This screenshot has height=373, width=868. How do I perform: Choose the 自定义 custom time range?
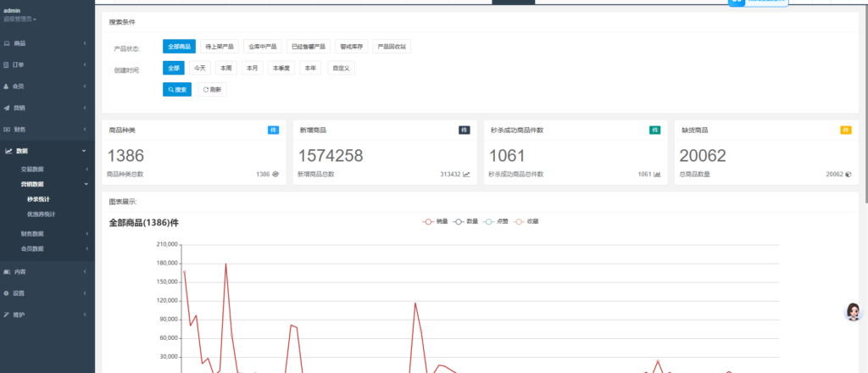pos(341,68)
